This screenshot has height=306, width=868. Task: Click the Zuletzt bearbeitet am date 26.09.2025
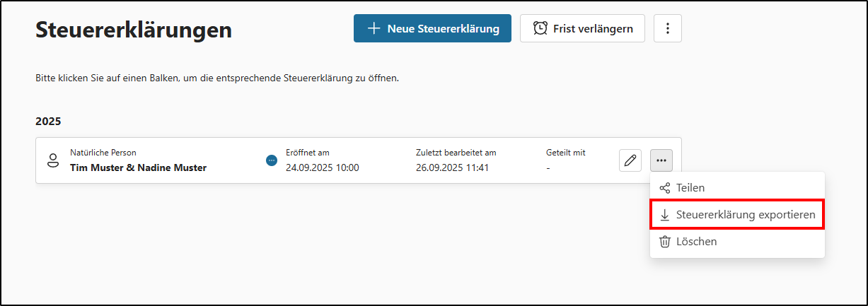pos(452,168)
